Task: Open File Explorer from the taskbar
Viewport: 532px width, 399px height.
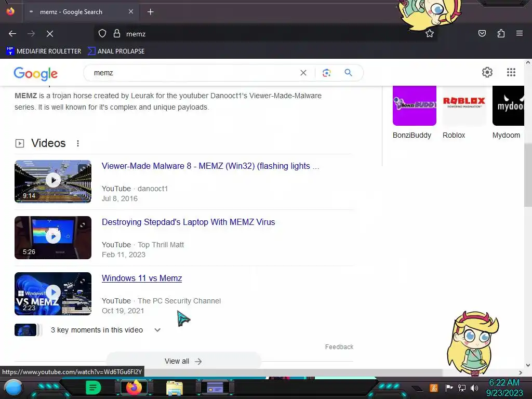Action: point(175,388)
